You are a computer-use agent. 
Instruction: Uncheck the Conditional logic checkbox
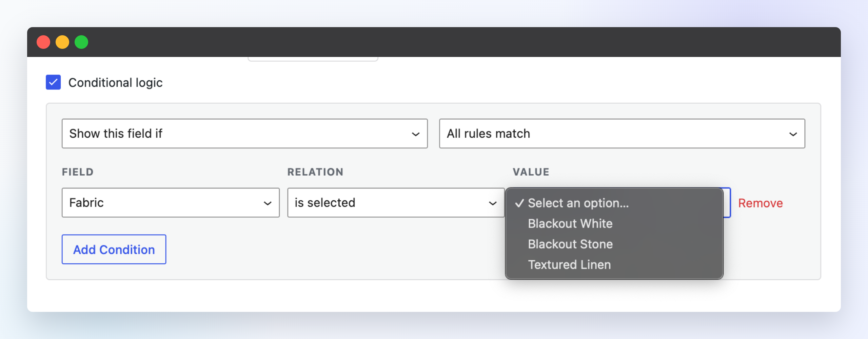click(x=53, y=82)
